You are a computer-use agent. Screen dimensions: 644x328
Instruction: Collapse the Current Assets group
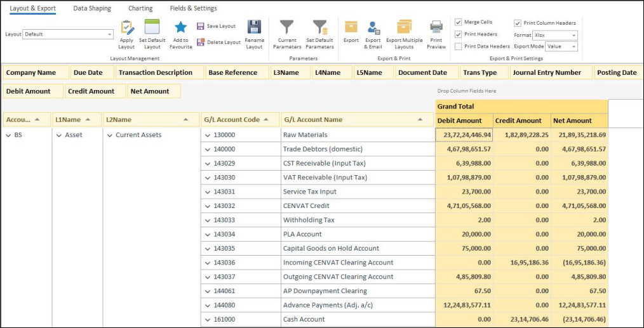109,135
